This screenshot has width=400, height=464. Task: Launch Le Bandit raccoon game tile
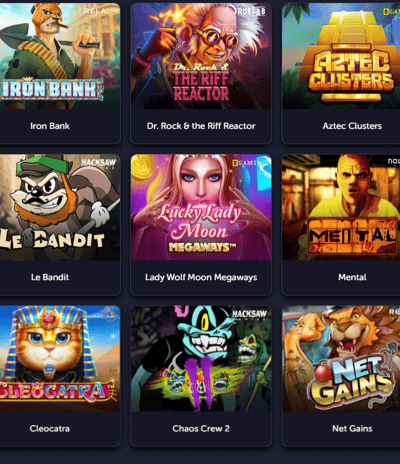(60, 207)
